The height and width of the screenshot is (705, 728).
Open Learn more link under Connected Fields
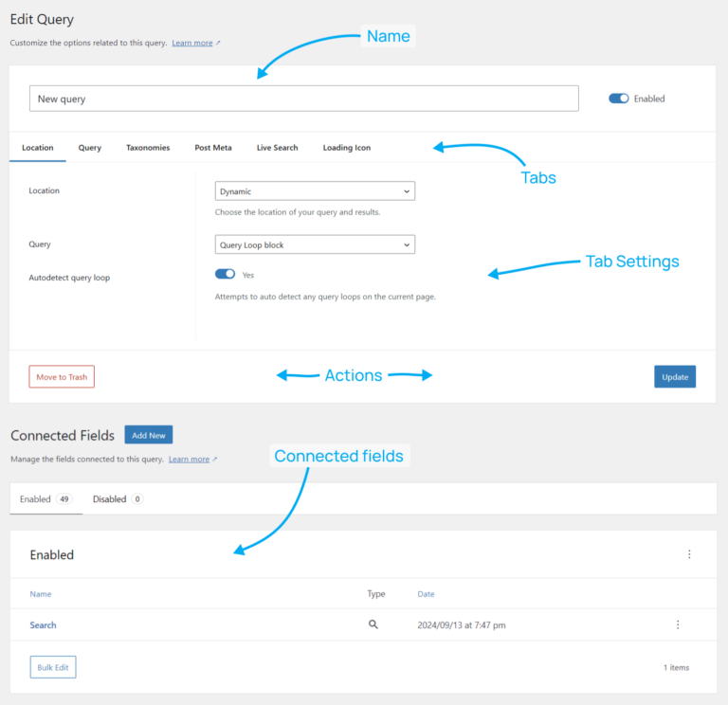coord(189,459)
